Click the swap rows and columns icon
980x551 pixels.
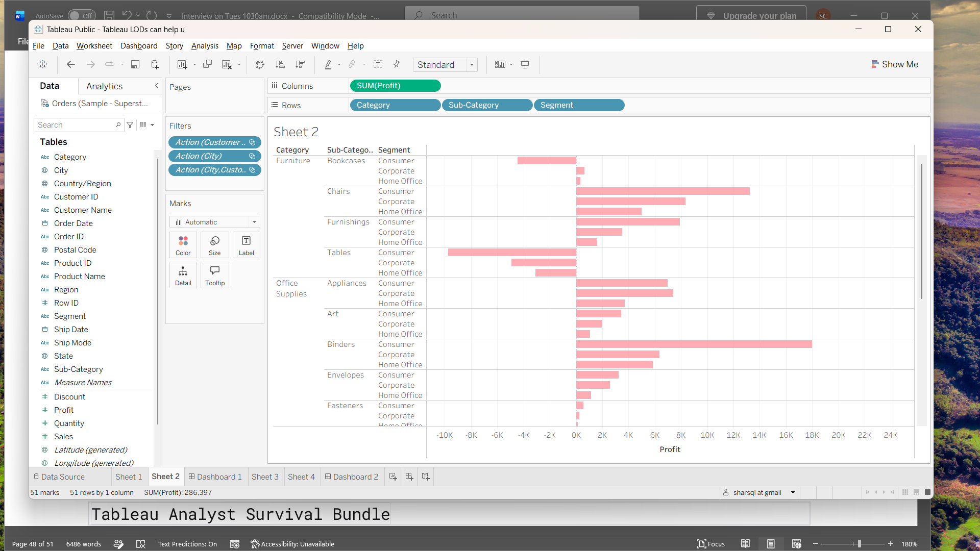tap(260, 64)
